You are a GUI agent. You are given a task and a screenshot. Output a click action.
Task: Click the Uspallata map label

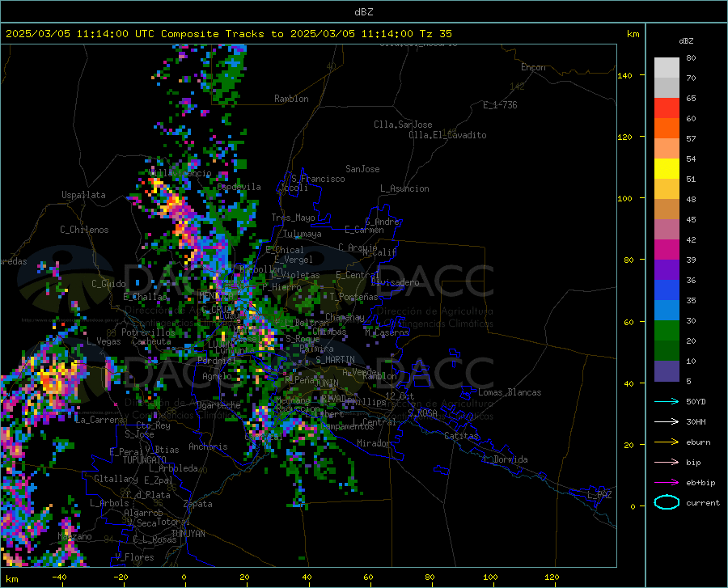click(83, 195)
